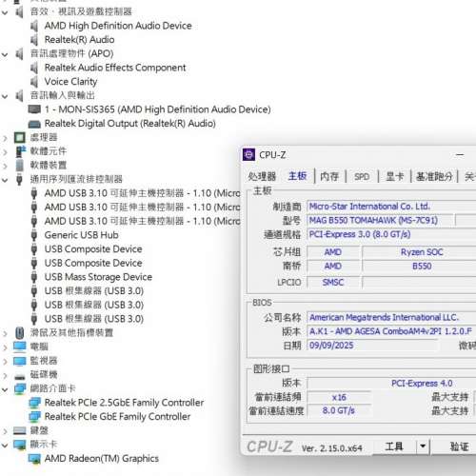Click the Realtek PCIe GbE controller icon
The image size is (476, 476).
click(34, 417)
